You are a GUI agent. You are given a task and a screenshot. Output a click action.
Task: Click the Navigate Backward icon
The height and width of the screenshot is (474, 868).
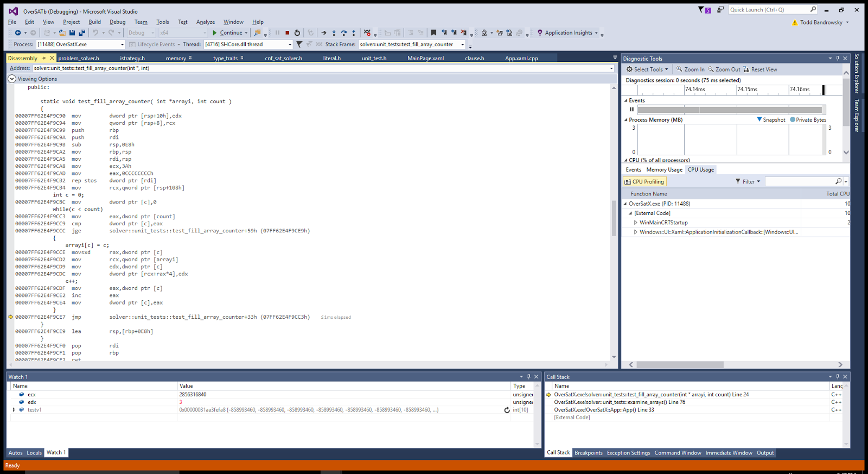(x=18, y=33)
